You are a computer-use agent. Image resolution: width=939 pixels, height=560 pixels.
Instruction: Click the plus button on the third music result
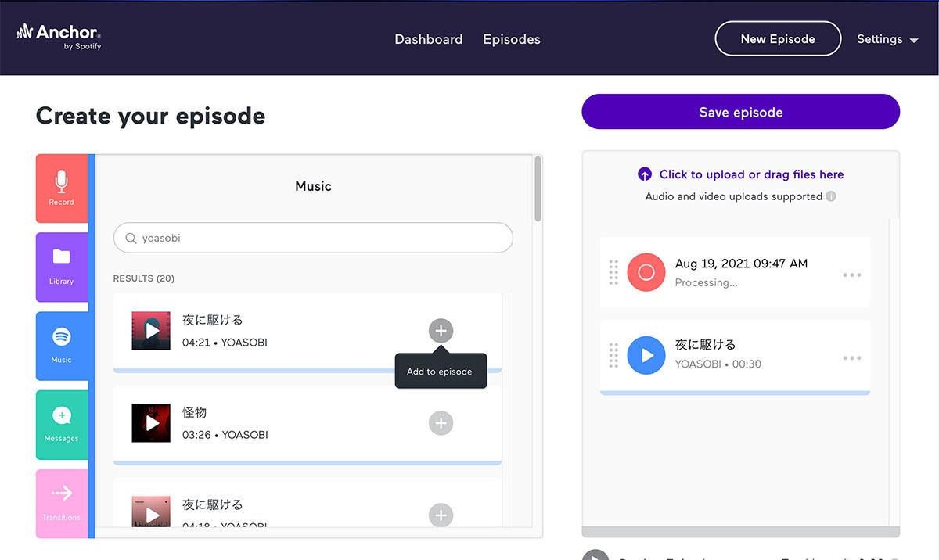coord(441,515)
